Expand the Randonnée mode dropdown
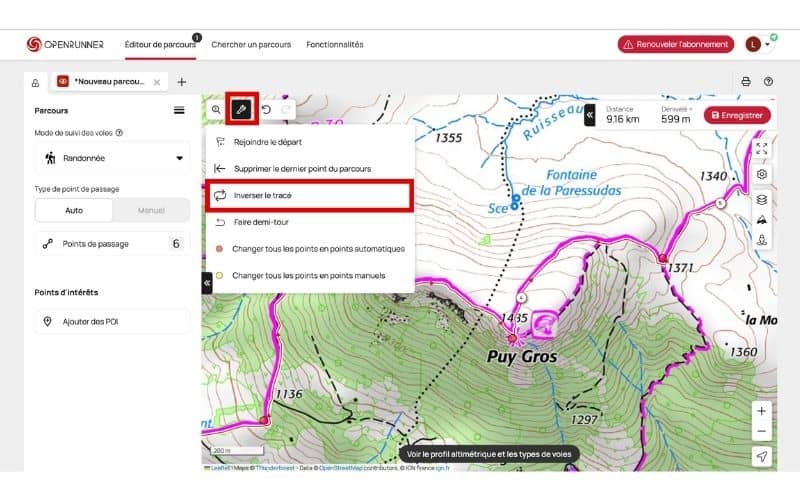 [180, 158]
